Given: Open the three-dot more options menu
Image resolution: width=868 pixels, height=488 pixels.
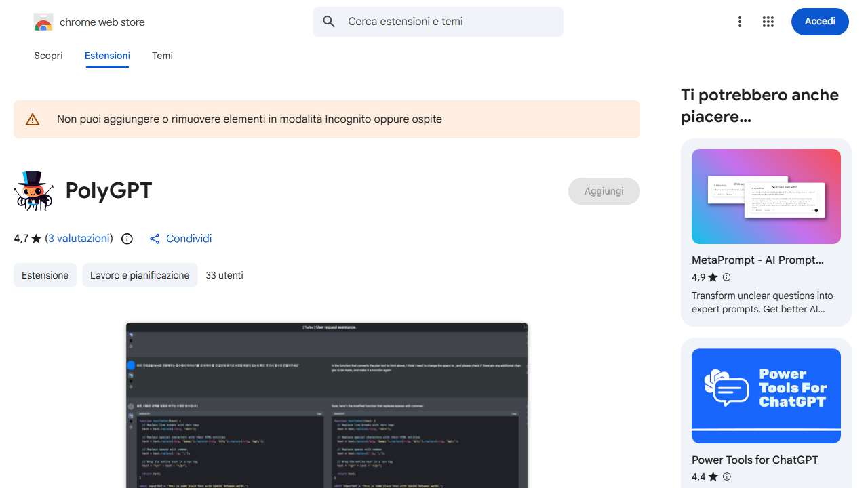Looking at the screenshot, I should pyautogui.click(x=740, y=22).
